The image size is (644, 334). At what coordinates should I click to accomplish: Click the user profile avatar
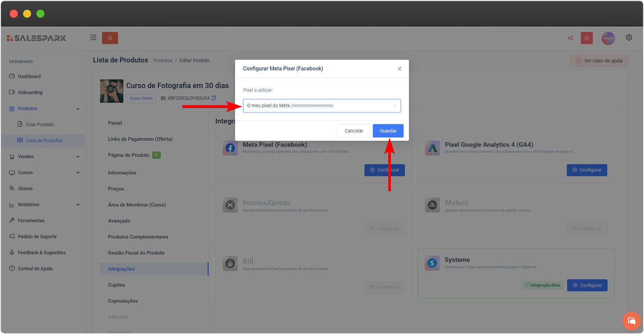coord(608,38)
